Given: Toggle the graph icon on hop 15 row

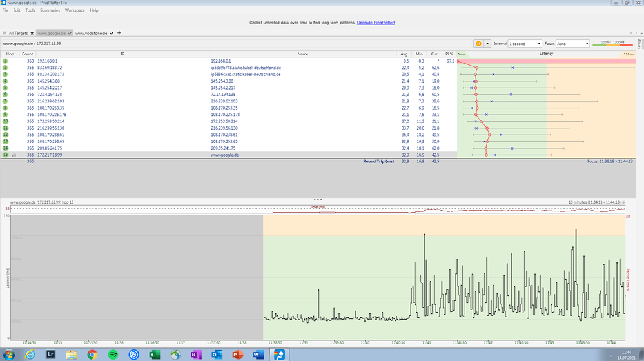Looking at the screenshot, I should click(14, 155).
